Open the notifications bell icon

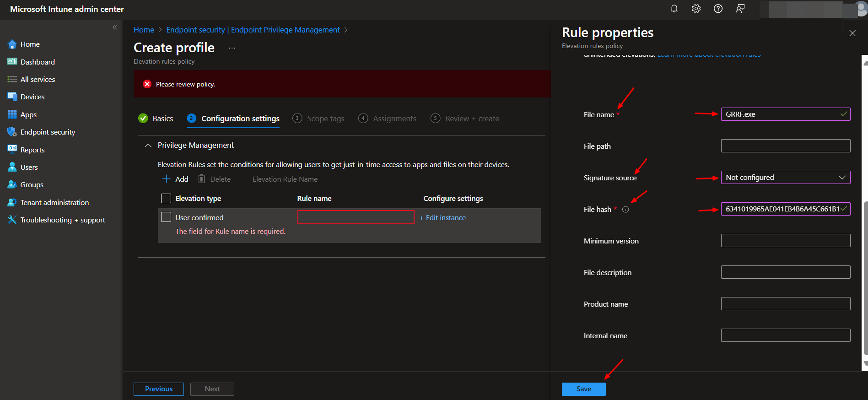pyautogui.click(x=674, y=9)
